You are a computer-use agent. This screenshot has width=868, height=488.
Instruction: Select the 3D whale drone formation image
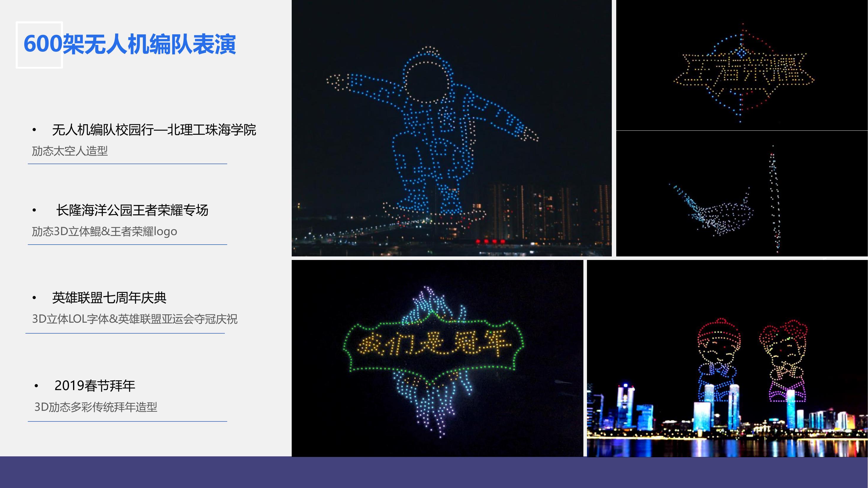coord(742,193)
